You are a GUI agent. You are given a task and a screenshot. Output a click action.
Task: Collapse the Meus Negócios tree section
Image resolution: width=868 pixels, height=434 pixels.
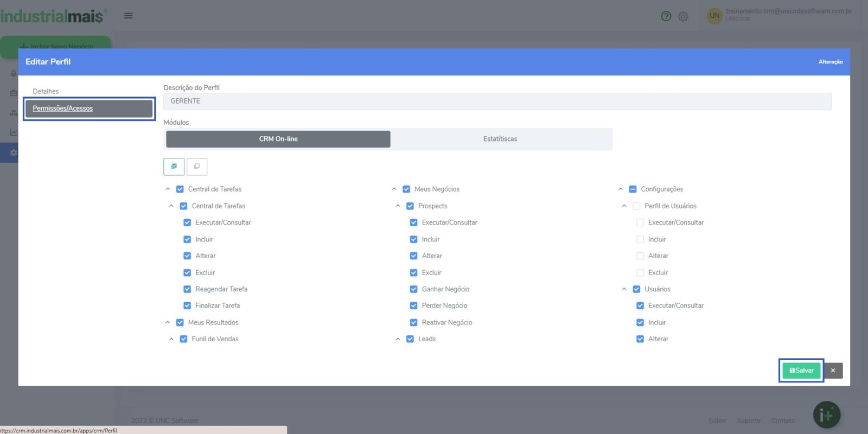tap(394, 189)
